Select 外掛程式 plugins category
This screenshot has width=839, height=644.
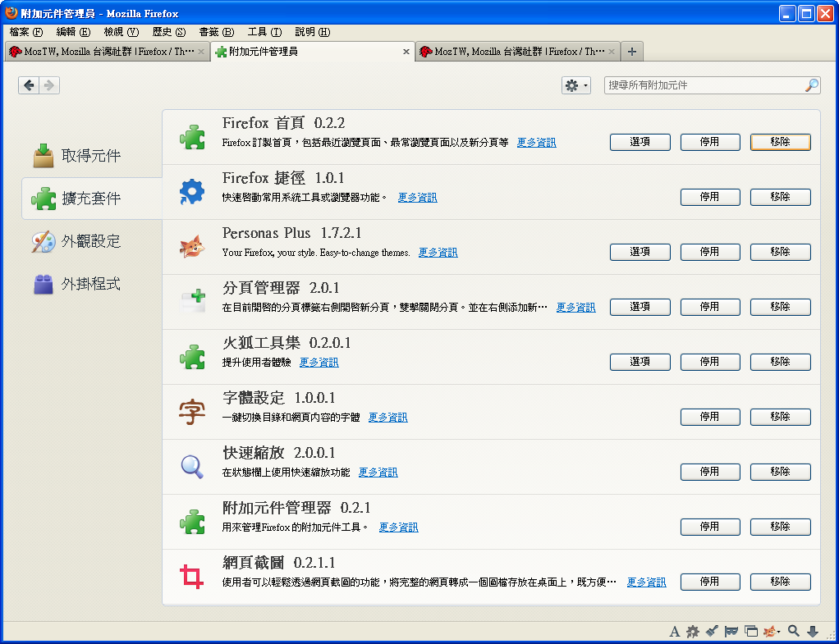pyautogui.click(x=91, y=284)
